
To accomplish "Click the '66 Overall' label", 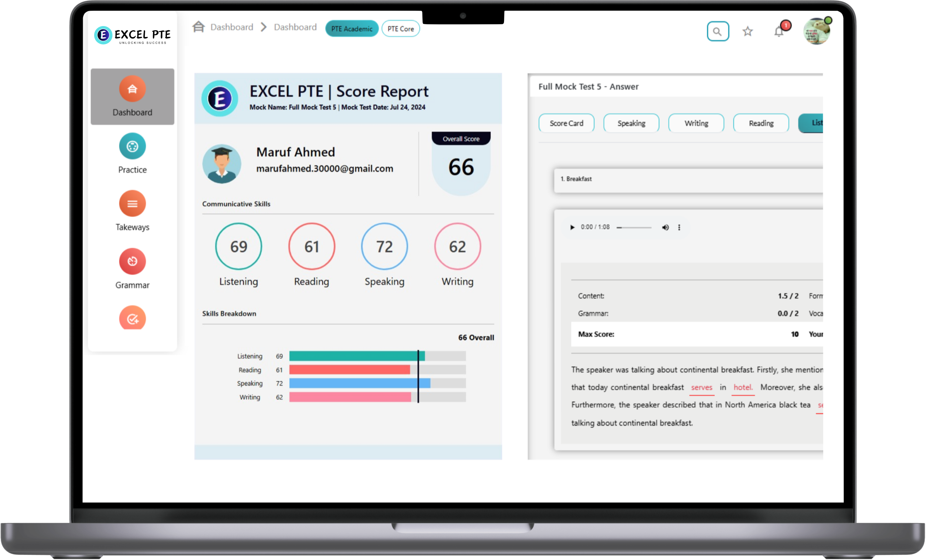I will (x=476, y=338).
